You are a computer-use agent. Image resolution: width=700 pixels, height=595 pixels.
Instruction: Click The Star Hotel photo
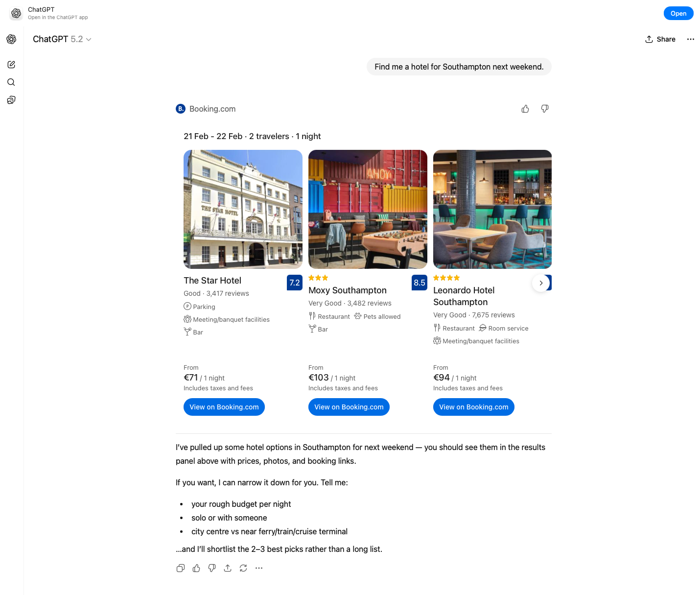[x=243, y=209]
